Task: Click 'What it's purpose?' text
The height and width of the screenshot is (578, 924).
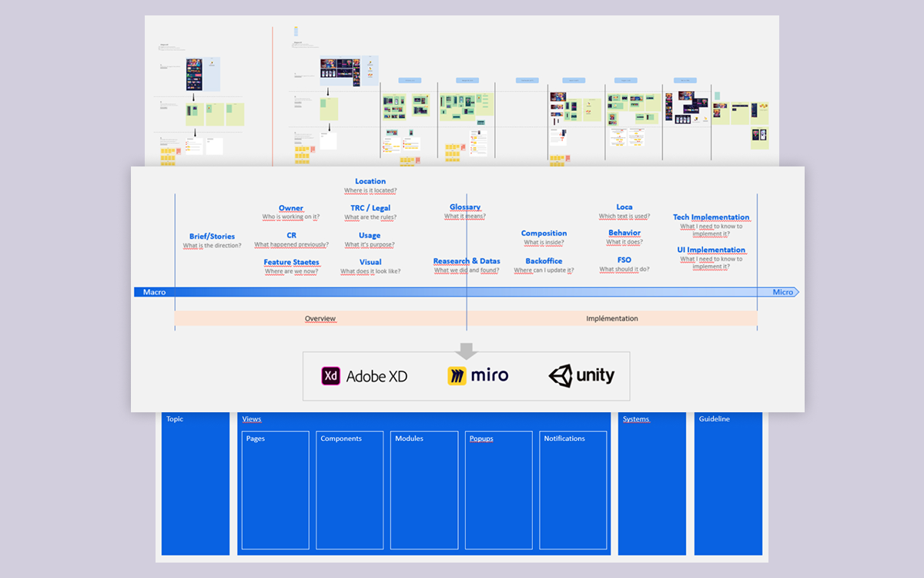Action: click(x=370, y=245)
